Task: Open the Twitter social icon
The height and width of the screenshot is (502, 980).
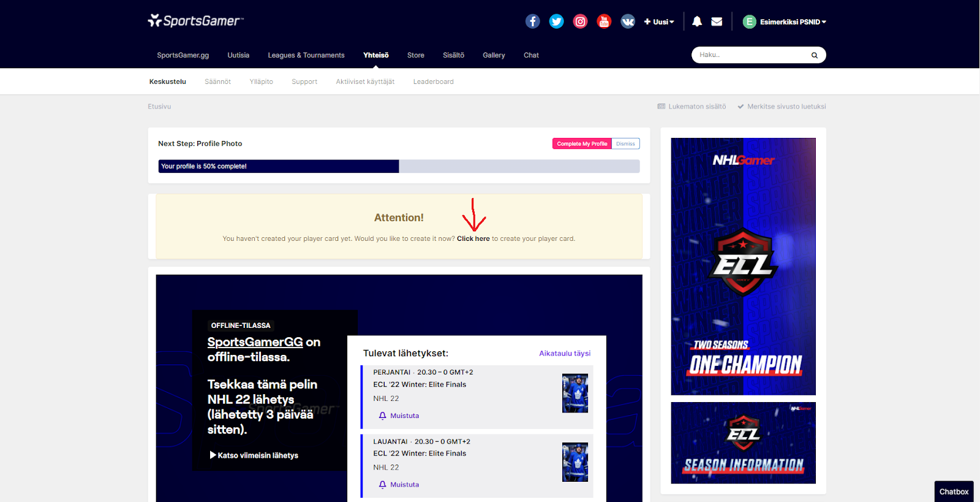Action: pyautogui.click(x=556, y=21)
